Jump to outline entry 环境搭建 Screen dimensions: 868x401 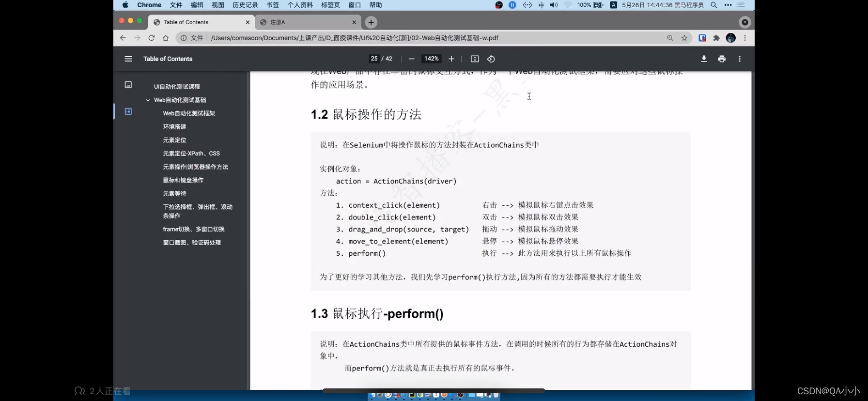(174, 127)
